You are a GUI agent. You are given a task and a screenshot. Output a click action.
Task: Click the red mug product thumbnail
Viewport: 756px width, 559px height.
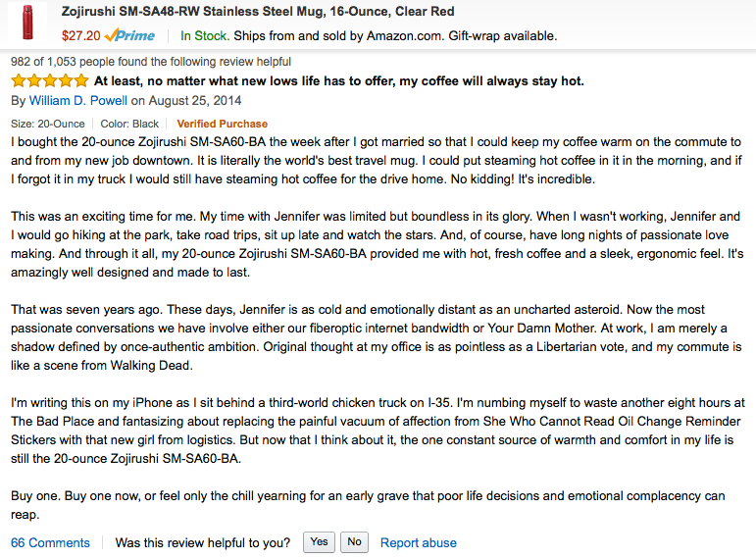tap(25, 25)
